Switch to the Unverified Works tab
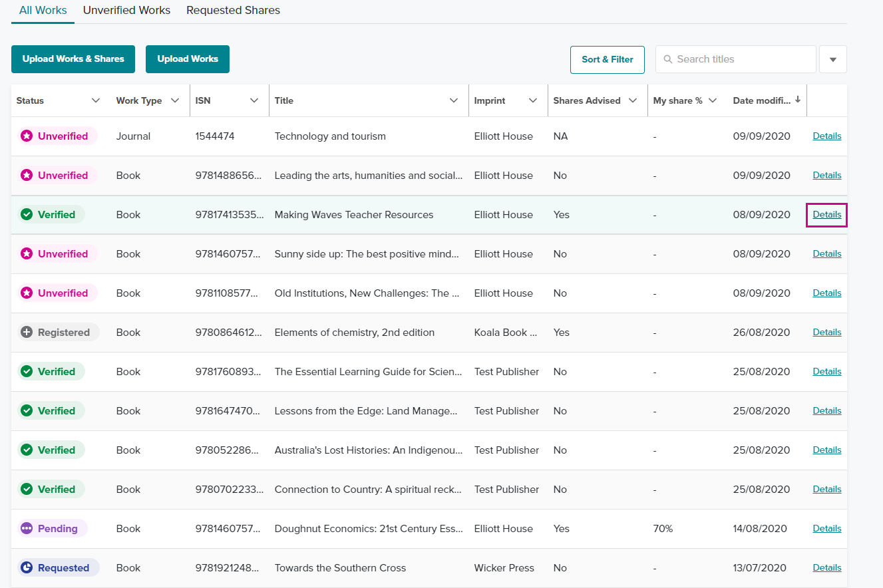Screen dimensions: 883x588 coord(126,10)
